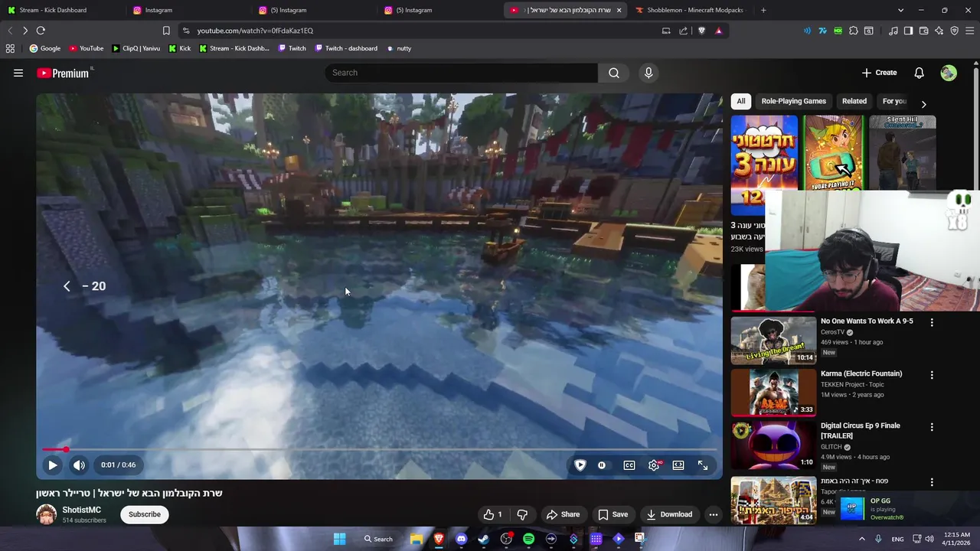Open the Create menu

point(879,73)
